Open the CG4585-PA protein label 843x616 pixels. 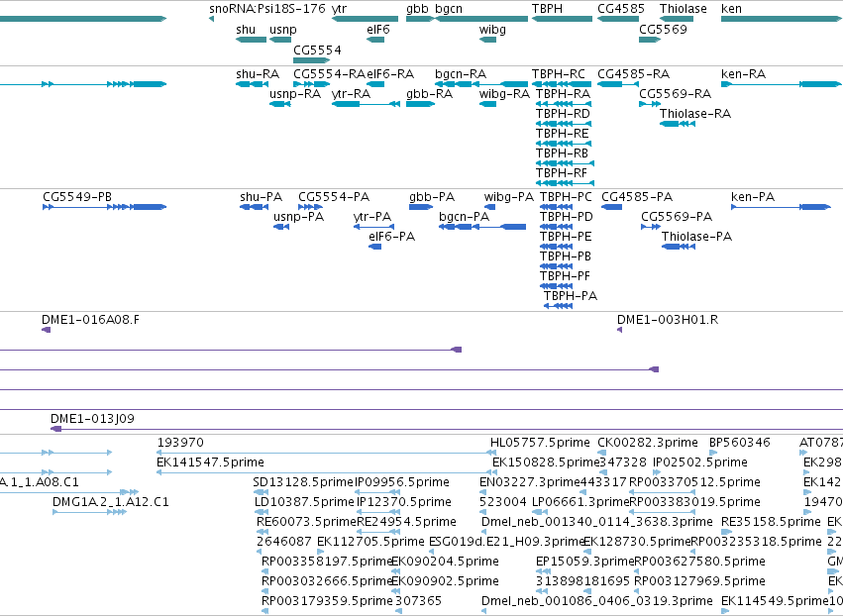pos(637,197)
